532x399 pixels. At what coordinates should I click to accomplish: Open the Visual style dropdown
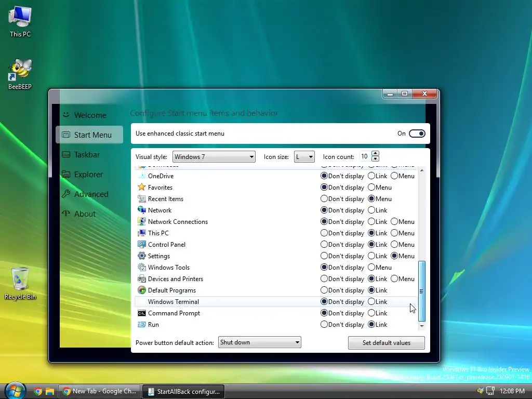[x=214, y=157]
